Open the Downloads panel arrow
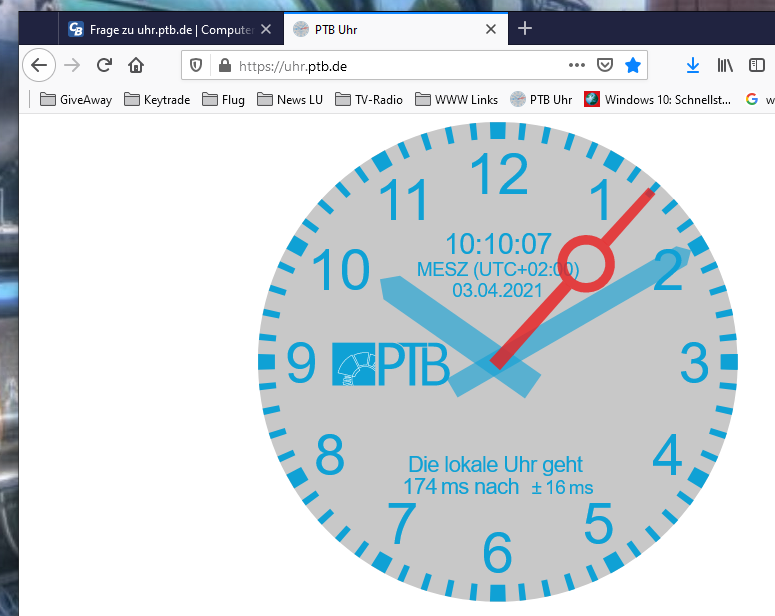This screenshot has height=616, width=775. click(x=693, y=65)
